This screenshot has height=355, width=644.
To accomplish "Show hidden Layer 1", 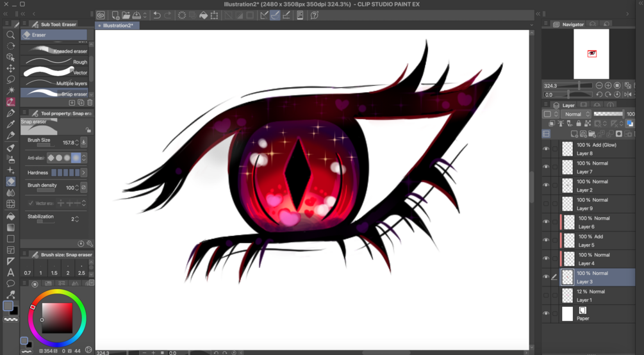I will pos(546,295).
